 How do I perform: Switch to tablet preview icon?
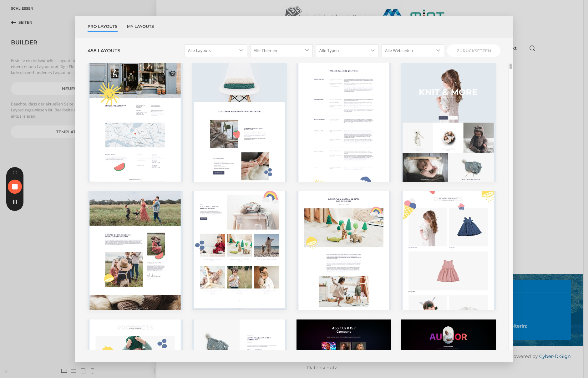pos(83,371)
